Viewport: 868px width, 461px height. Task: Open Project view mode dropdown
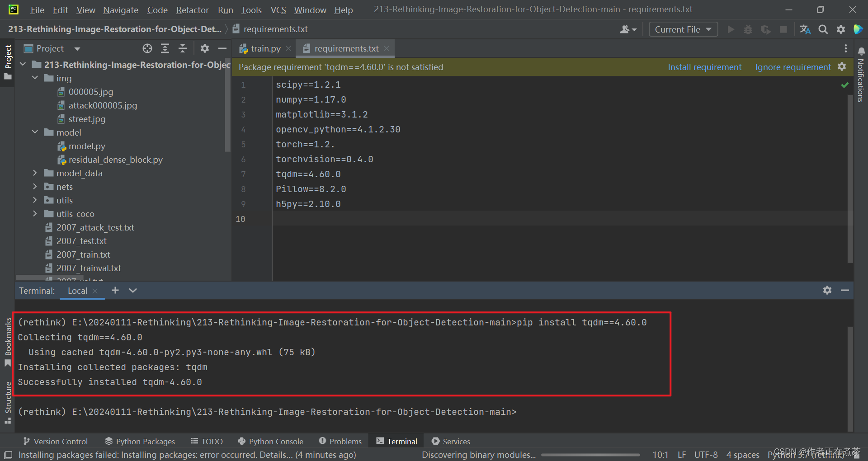point(77,49)
